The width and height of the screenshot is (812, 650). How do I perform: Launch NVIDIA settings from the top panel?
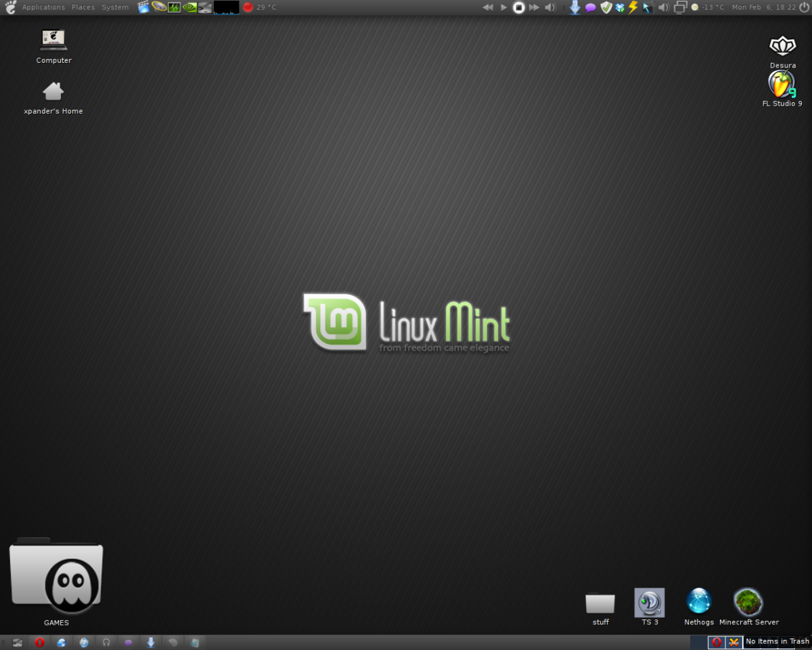click(x=189, y=7)
